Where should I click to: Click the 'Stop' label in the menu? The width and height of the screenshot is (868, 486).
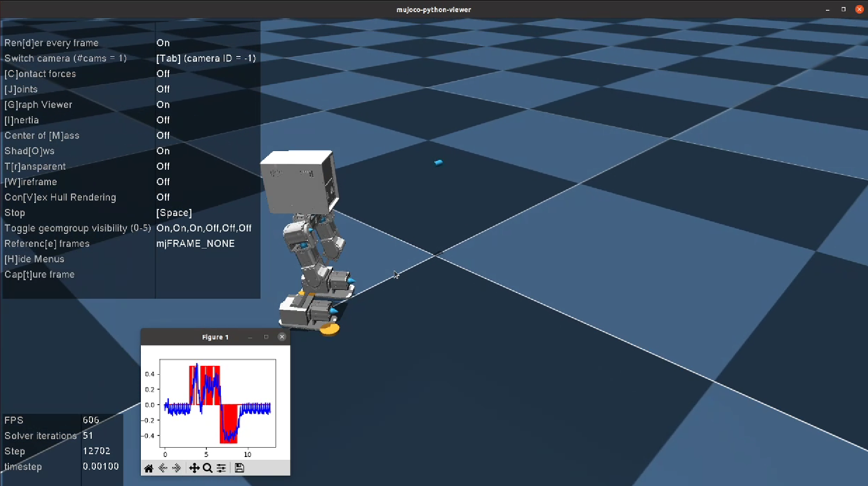coord(15,213)
